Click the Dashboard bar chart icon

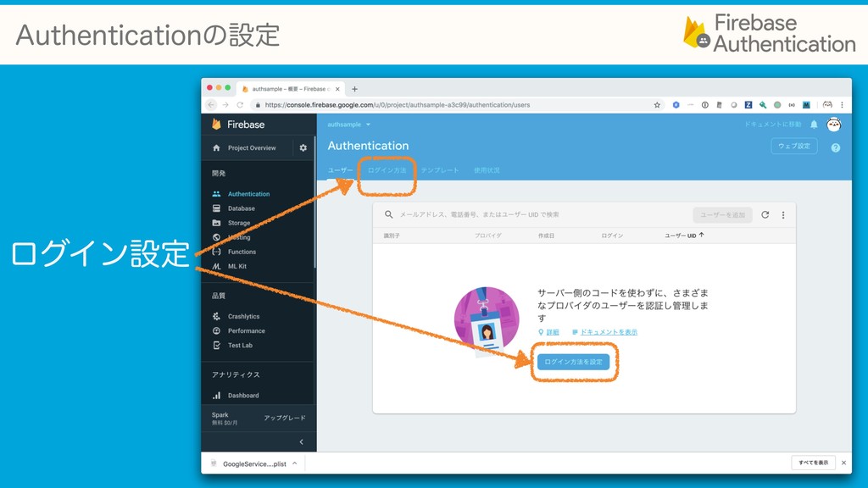(216, 396)
